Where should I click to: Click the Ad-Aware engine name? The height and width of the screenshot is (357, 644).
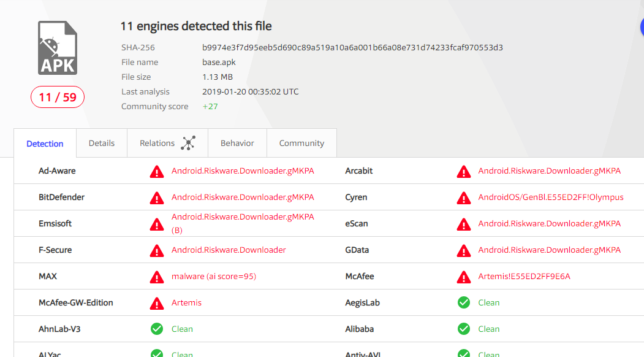point(57,171)
